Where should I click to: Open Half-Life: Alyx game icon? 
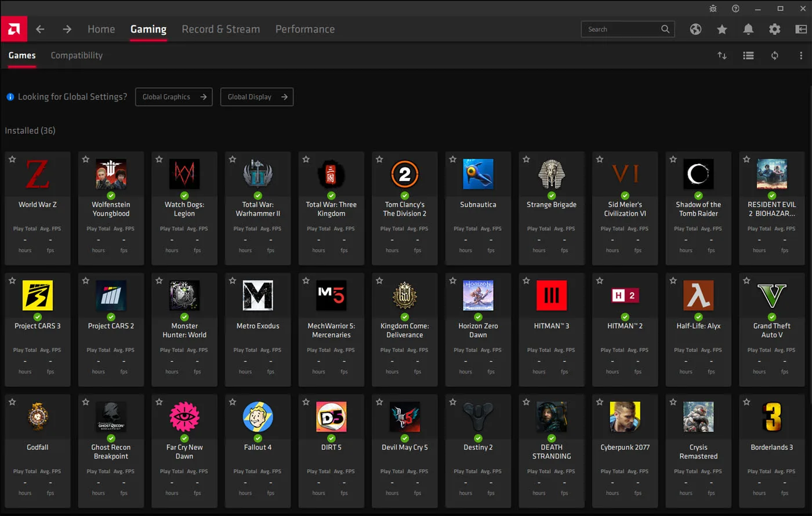(x=698, y=295)
